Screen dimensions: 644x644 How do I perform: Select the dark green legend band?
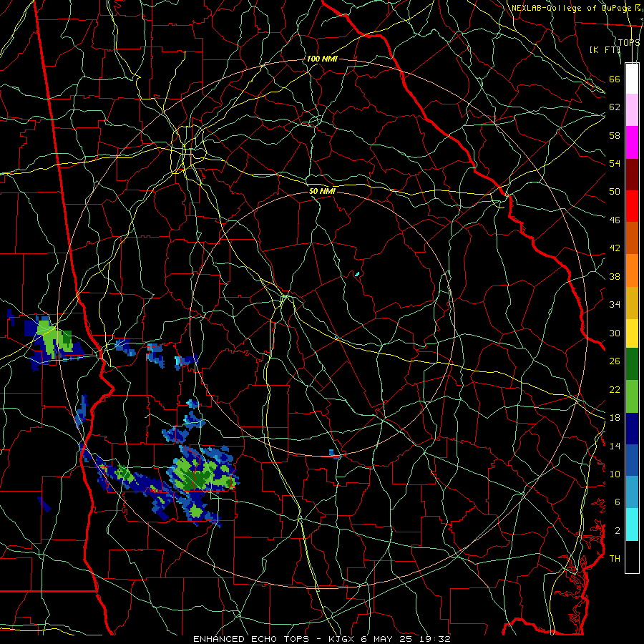(x=632, y=364)
